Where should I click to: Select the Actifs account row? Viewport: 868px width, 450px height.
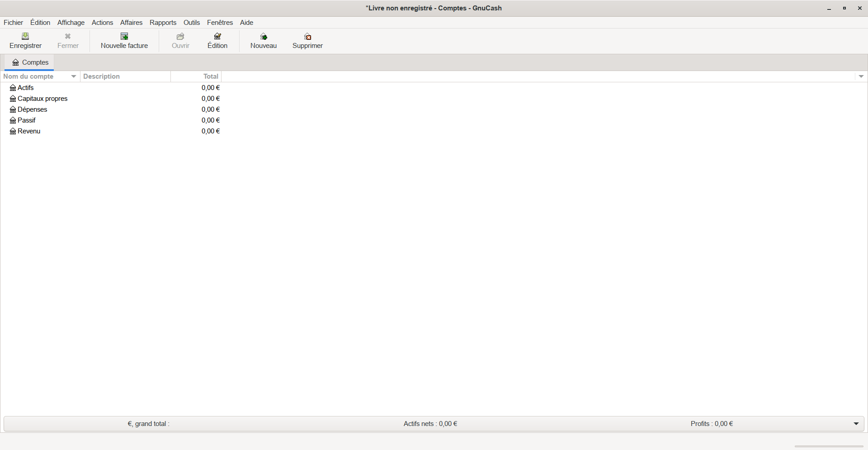(26, 88)
